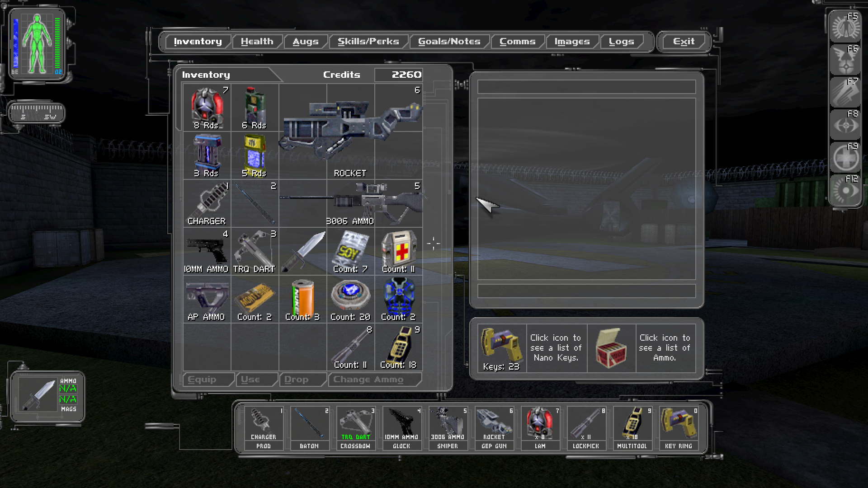Click the 'list of Ammo' hint text
Image resolution: width=868 pixels, height=488 pixels.
click(x=665, y=348)
